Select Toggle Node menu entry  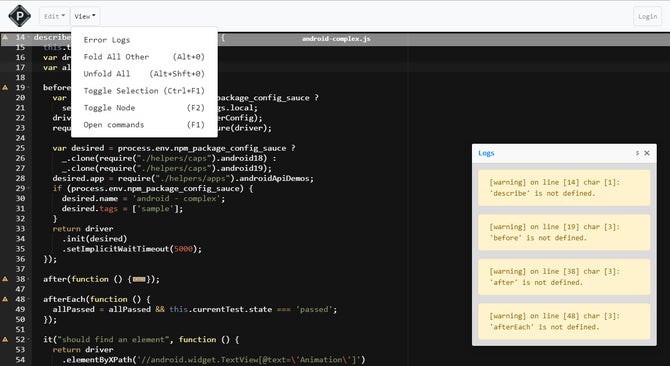point(144,108)
